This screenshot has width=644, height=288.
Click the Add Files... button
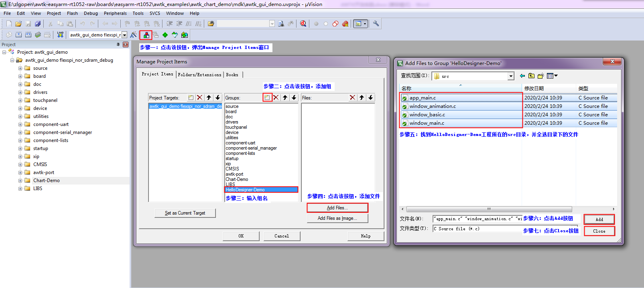pos(337,208)
